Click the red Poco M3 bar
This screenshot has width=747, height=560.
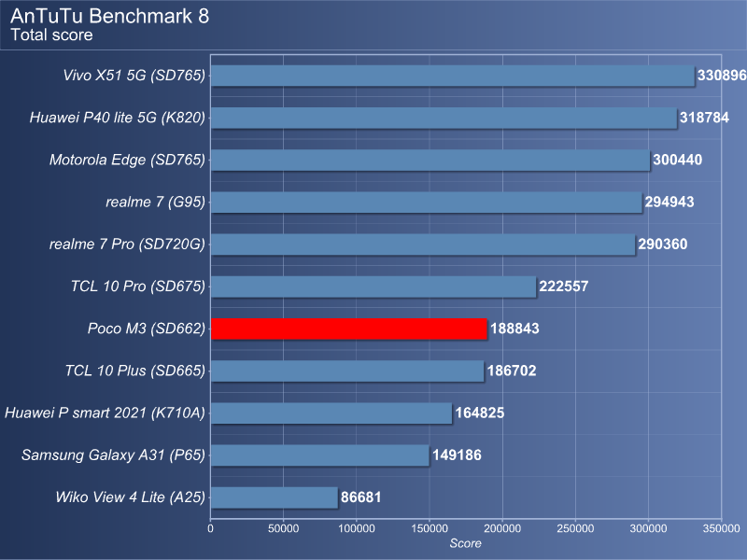coord(348,329)
